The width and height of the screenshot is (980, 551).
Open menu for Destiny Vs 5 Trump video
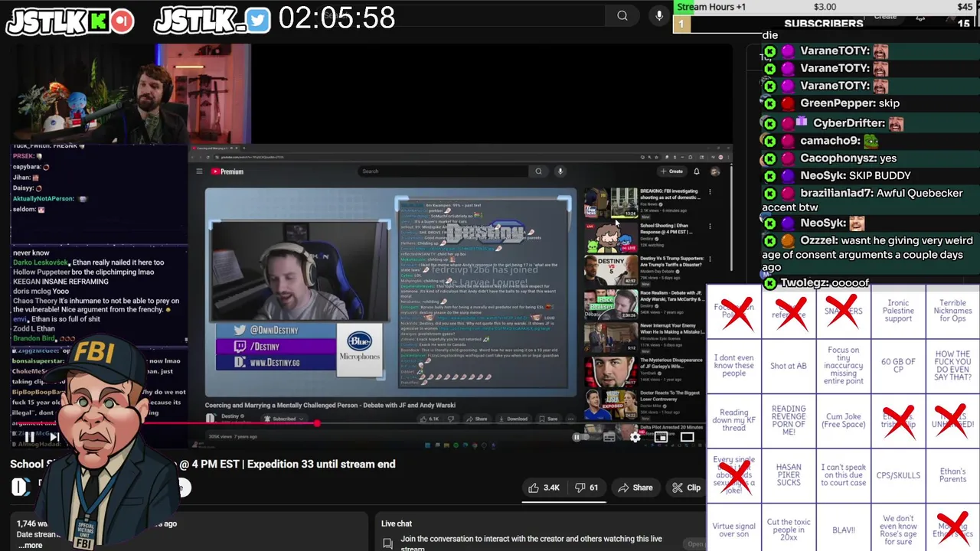click(x=710, y=260)
